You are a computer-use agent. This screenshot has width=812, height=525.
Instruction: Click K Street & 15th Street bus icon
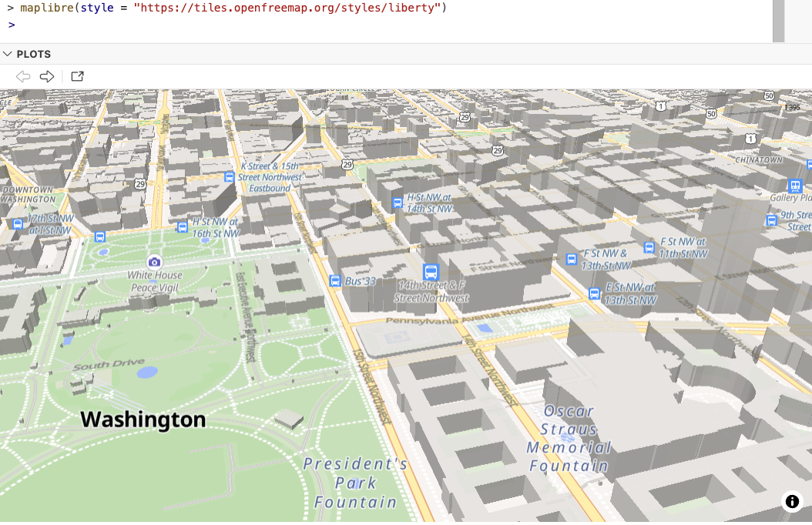point(229,176)
